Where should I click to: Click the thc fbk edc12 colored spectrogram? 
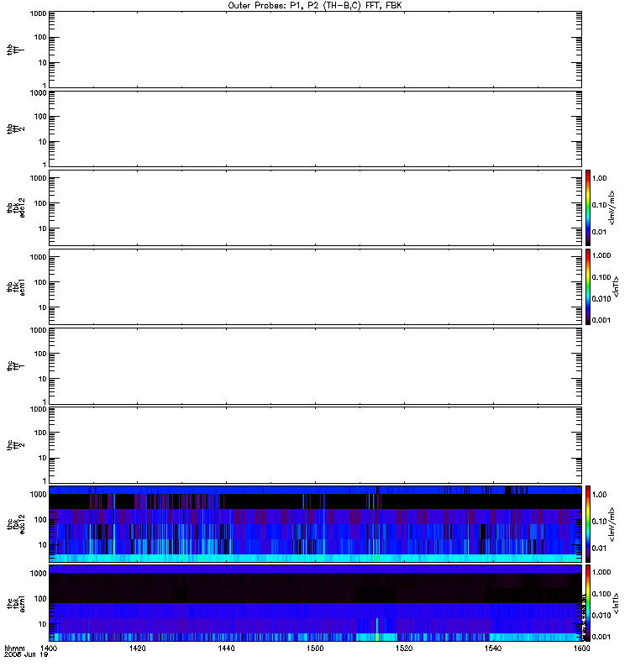tap(316, 524)
